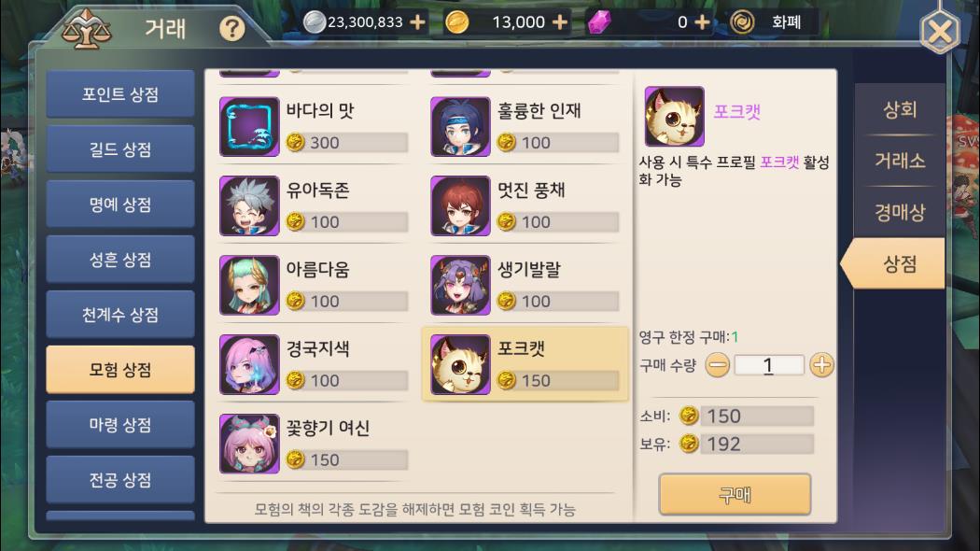Select the 생기발랄 avatar item
This screenshot has width=980, height=551.
point(525,285)
